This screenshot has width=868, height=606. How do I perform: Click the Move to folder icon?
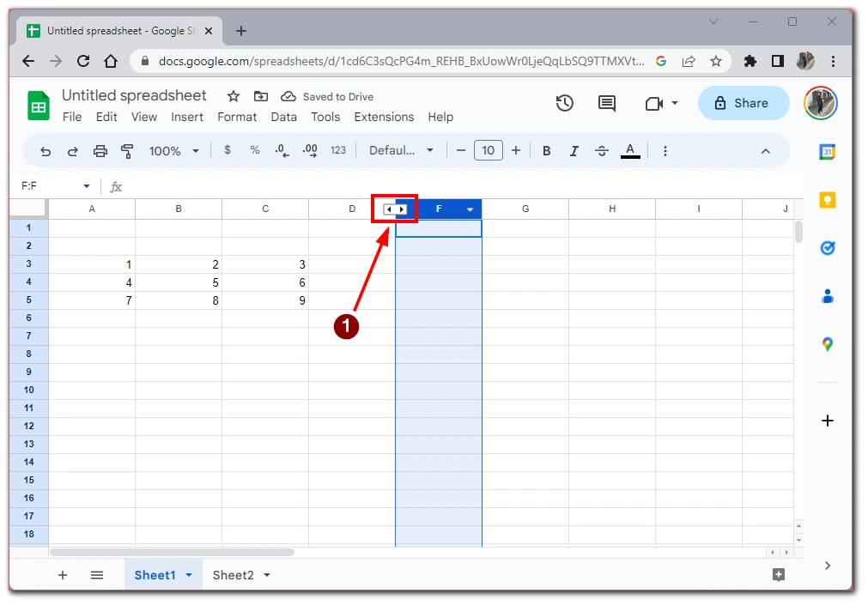click(261, 96)
